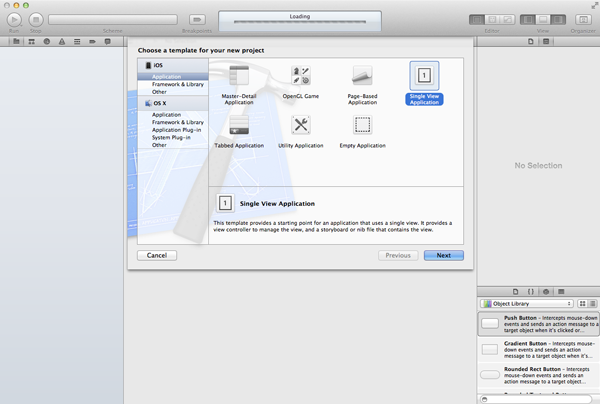
Task: Click the Loading activity progress bar
Action: pos(300,22)
